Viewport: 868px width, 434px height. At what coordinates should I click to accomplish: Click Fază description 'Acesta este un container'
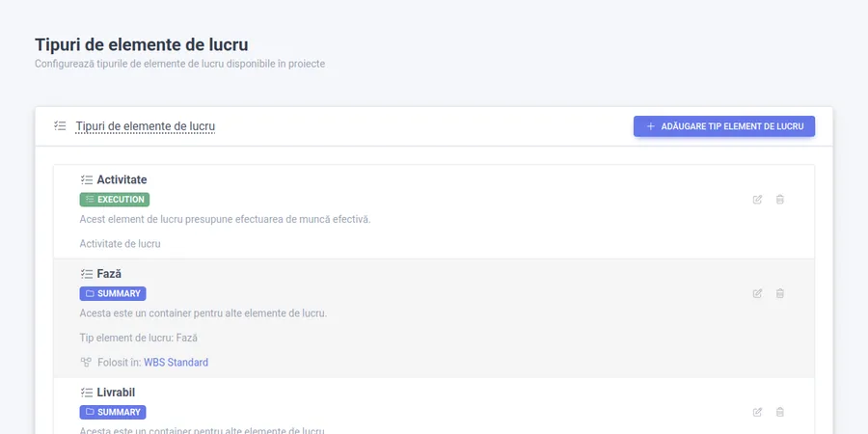[203, 313]
